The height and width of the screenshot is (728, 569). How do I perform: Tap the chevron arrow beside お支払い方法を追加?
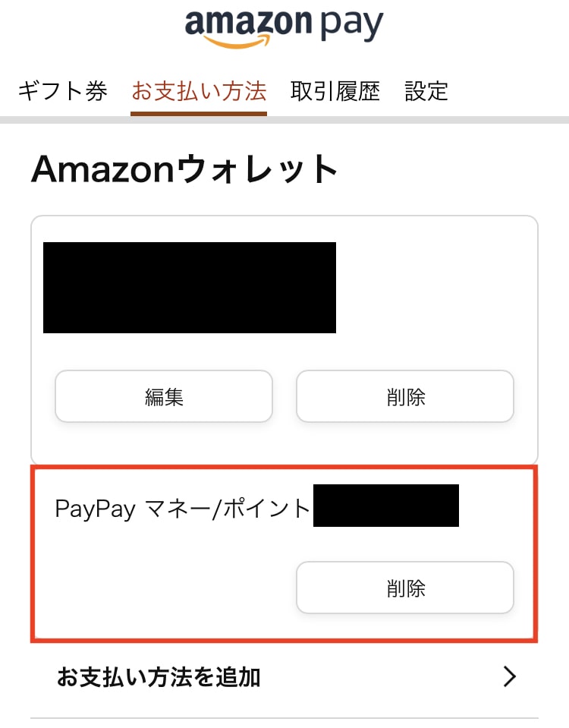click(x=510, y=676)
